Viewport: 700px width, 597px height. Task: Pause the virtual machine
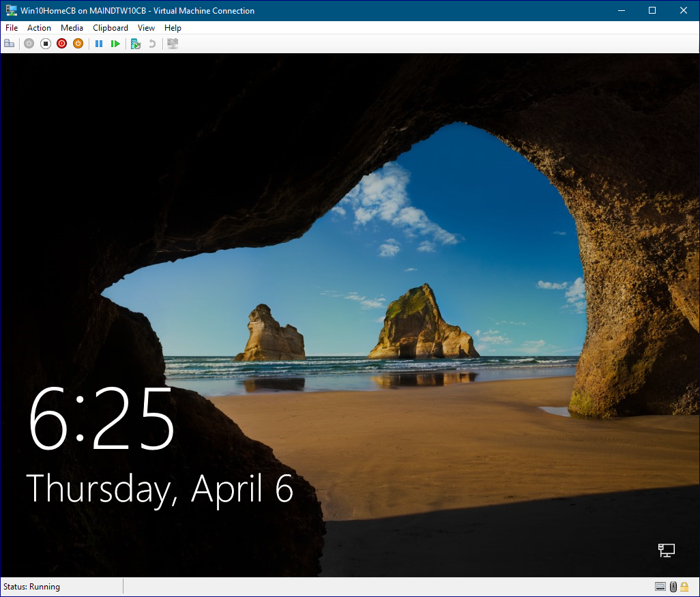point(99,44)
